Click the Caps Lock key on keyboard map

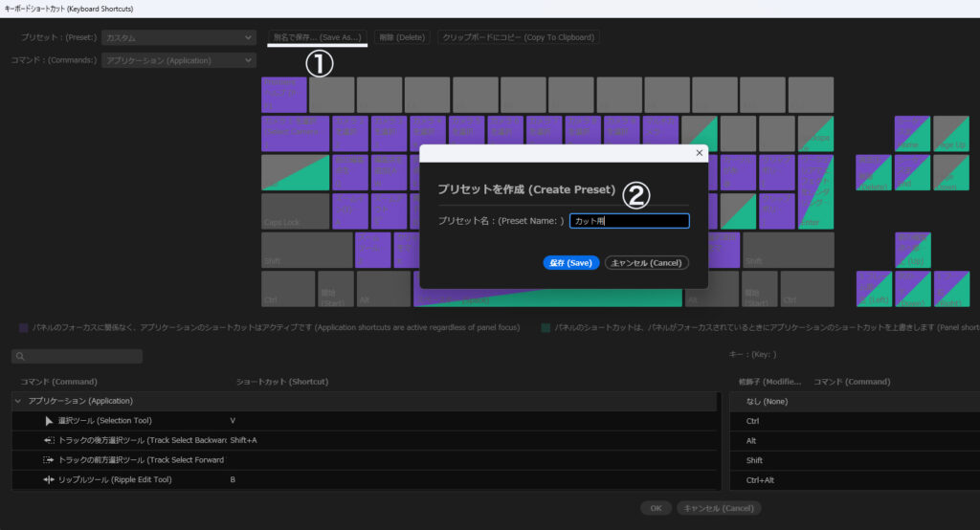(x=295, y=211)
